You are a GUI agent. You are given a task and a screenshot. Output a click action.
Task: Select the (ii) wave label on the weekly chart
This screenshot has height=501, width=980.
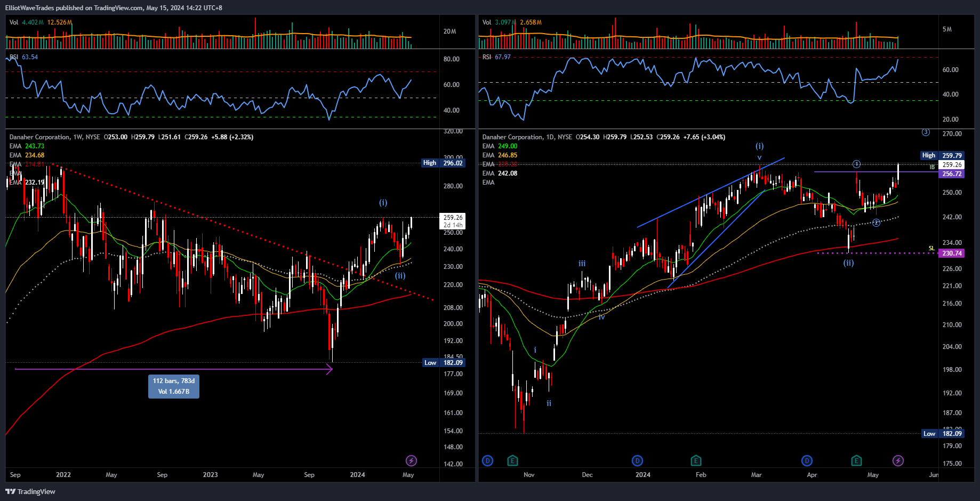400,276
